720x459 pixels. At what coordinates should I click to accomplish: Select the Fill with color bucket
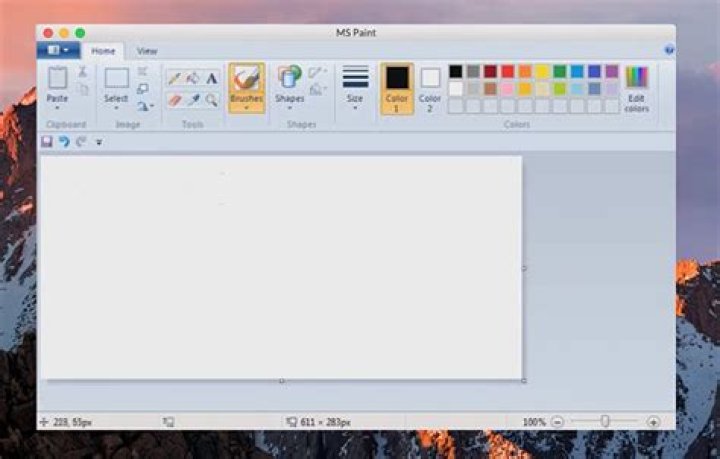193,78
